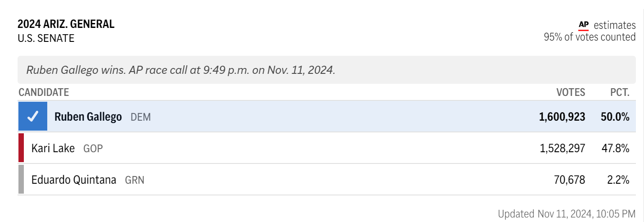Screen dimensions: 644x222
Task: Select the Kari Lake candidate name
Action: (x=53, y=148)
